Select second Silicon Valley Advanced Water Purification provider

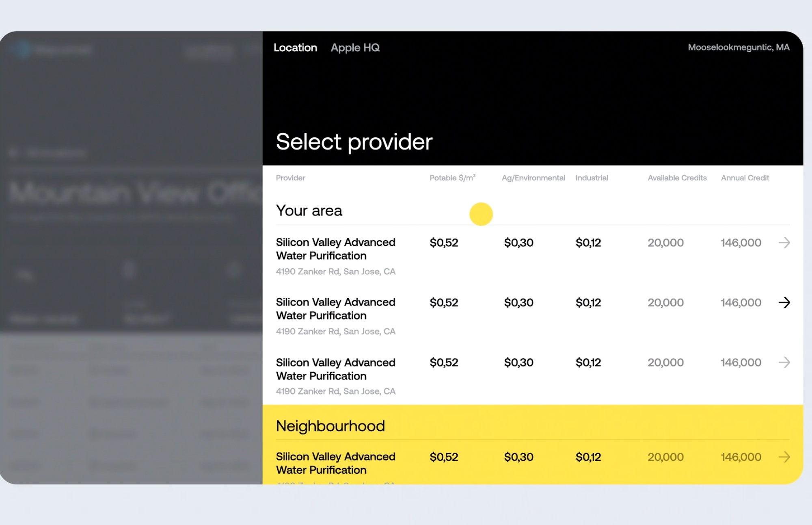tap(335, 309)
